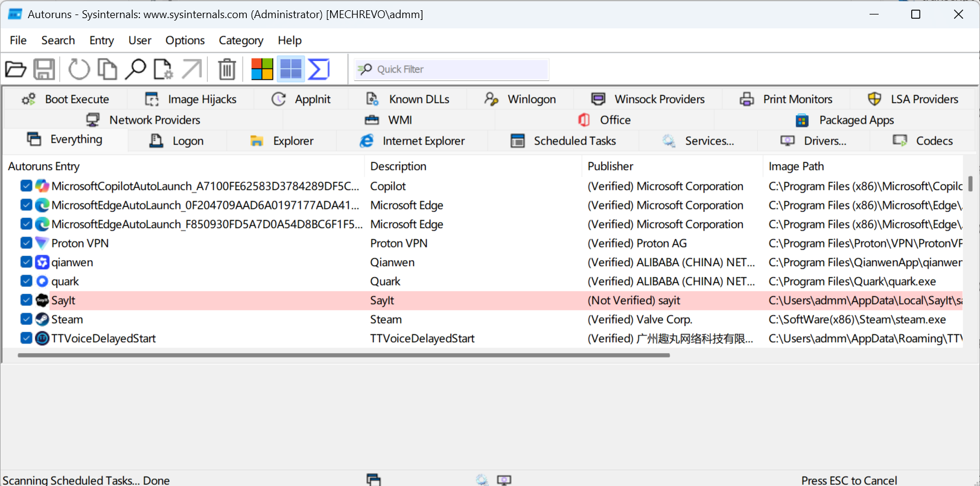Click the Save toolbar icon
The width and height of the screenshot is (980, 486).
point(44,69)
